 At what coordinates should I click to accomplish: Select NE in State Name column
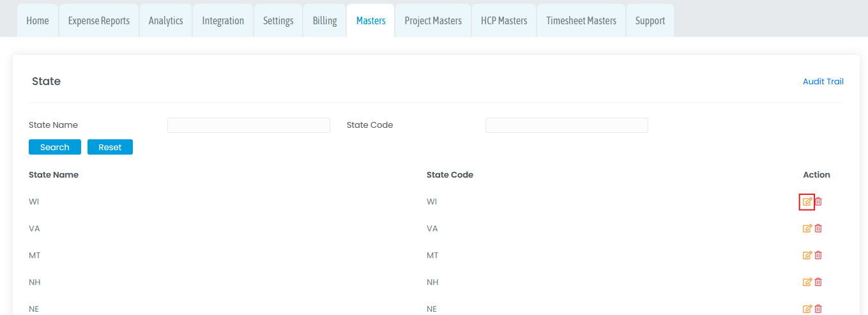(34, 309)
